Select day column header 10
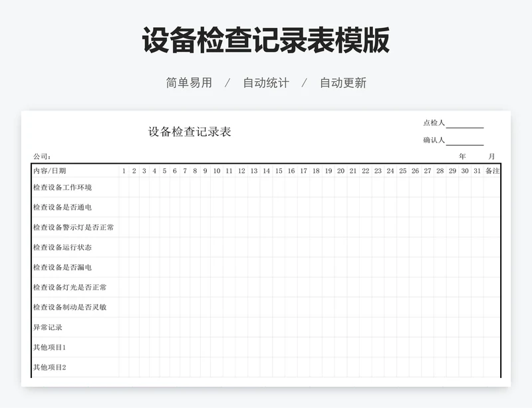 pyautogui.click(x=217, y=171)
